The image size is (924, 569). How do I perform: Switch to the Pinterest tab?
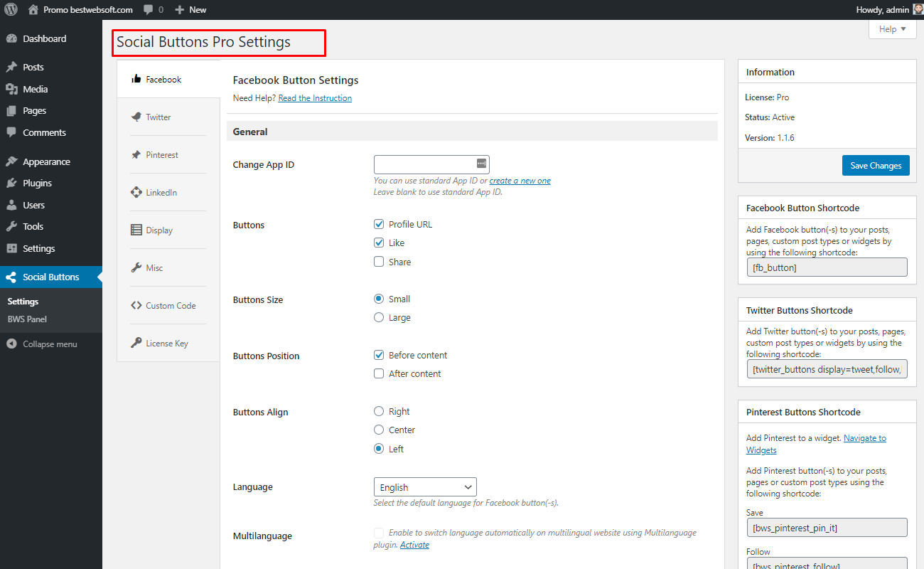click(168, 154)
